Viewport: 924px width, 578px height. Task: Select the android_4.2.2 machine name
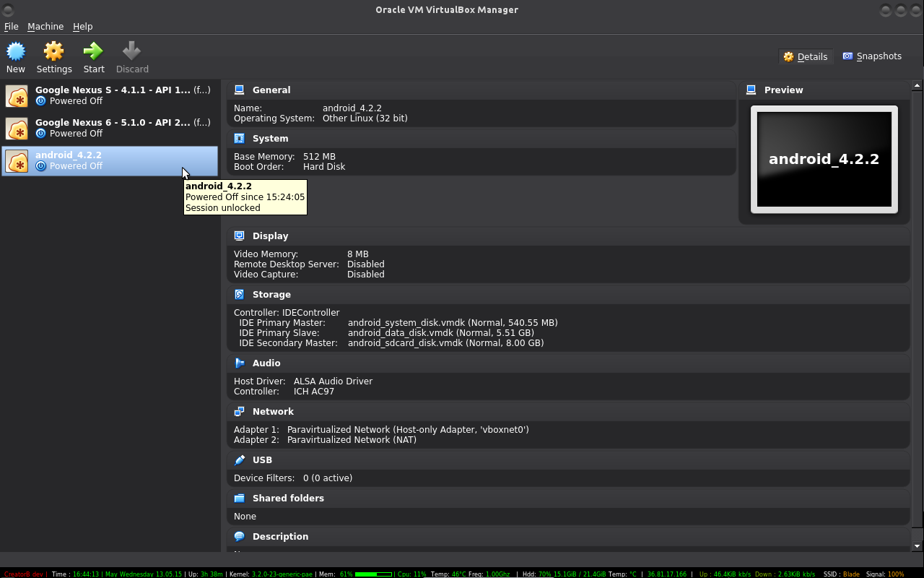(69, 155)
